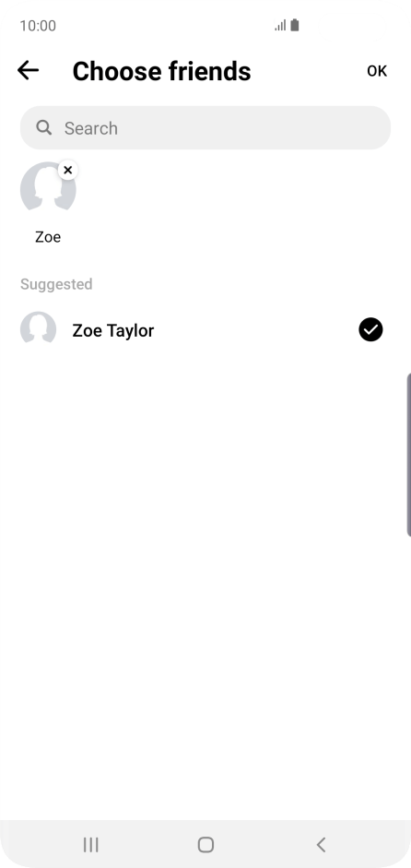
Task: Confirm selection with OK button
Action: point(377,71)
